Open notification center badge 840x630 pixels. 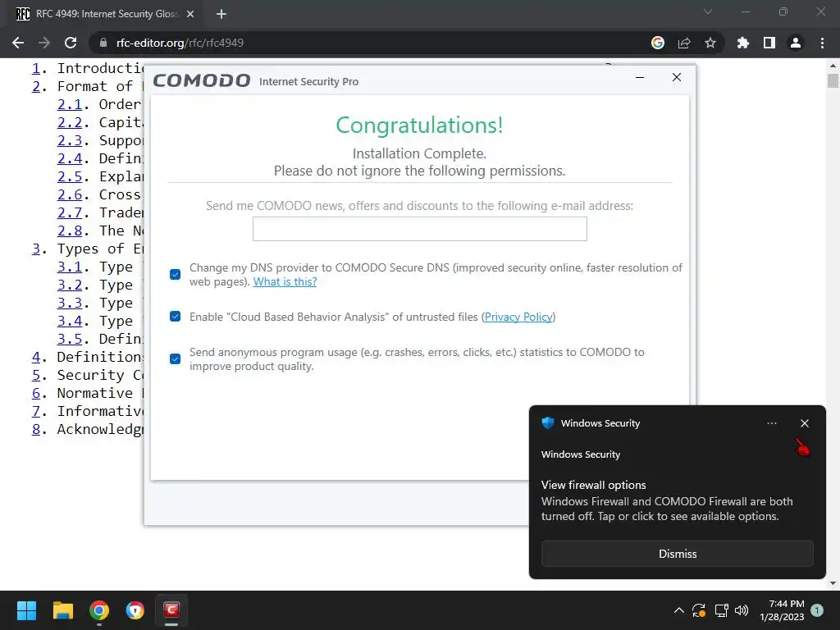[817, 610]
